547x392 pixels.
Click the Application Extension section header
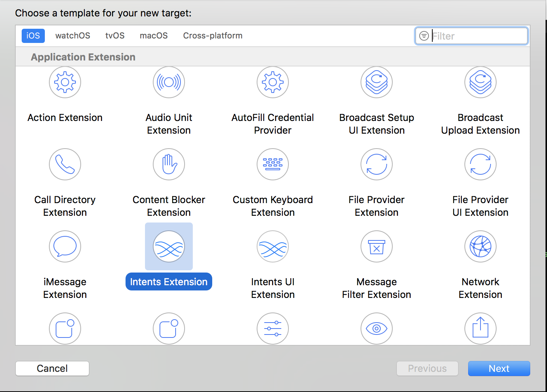point(83,57)
